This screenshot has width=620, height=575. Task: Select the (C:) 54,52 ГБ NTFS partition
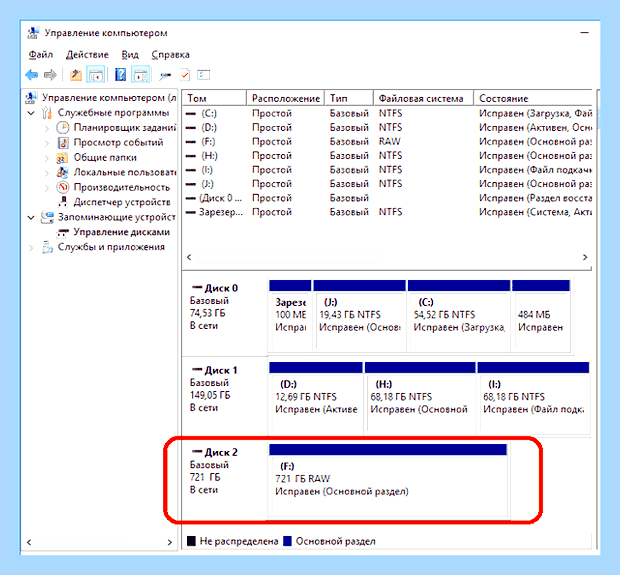pos(459,315)
